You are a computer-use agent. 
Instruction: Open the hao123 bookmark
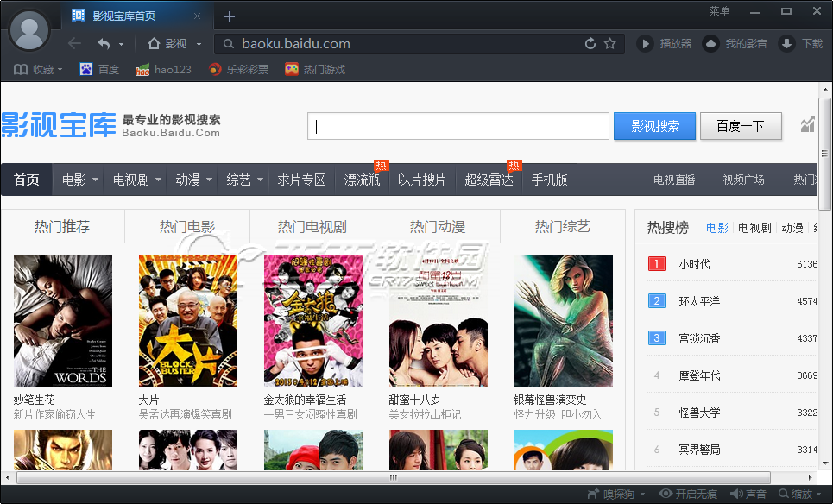pos(163,70)
